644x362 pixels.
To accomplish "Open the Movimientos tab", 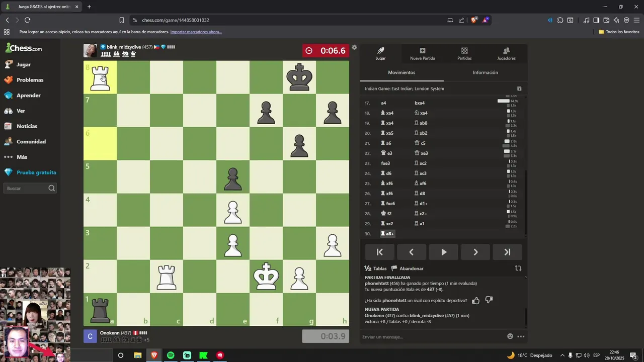I will point(401,72).
